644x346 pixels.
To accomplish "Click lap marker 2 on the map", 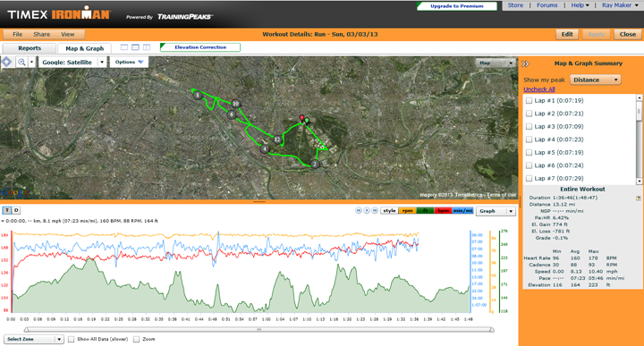I will pos(315,165).
